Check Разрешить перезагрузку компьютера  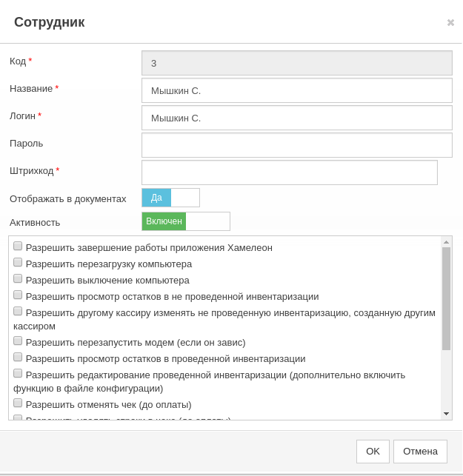coord(18,262)
